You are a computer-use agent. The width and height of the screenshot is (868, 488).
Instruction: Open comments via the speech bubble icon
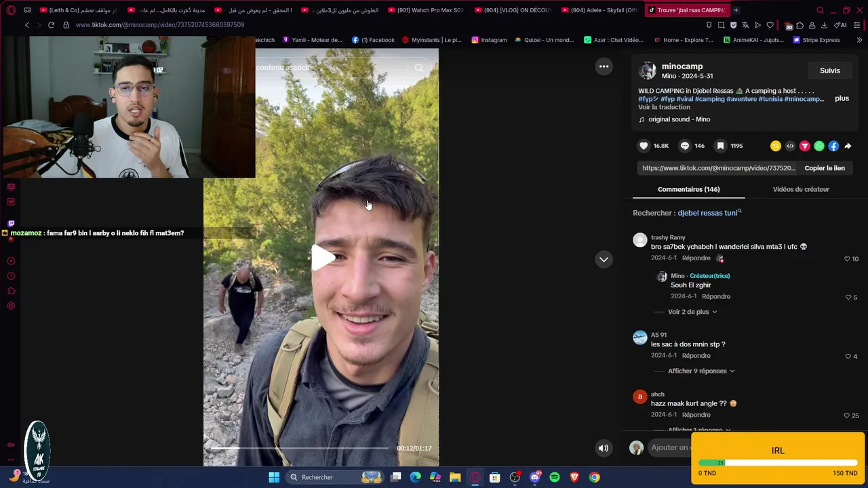(x=685, y=146)
